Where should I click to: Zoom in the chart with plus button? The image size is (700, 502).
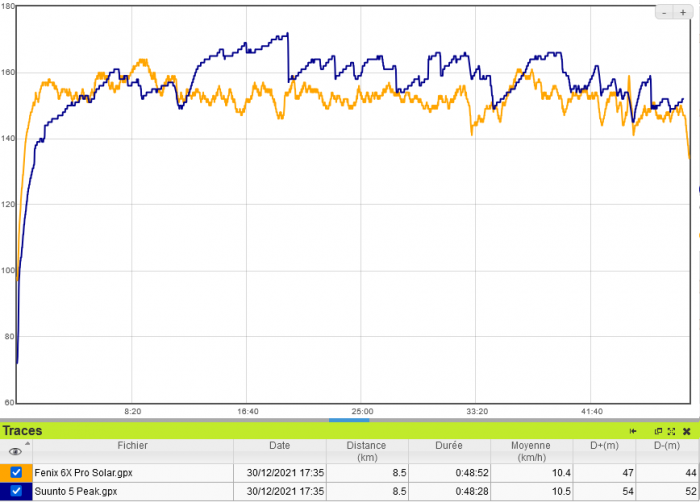pos(683,12)
